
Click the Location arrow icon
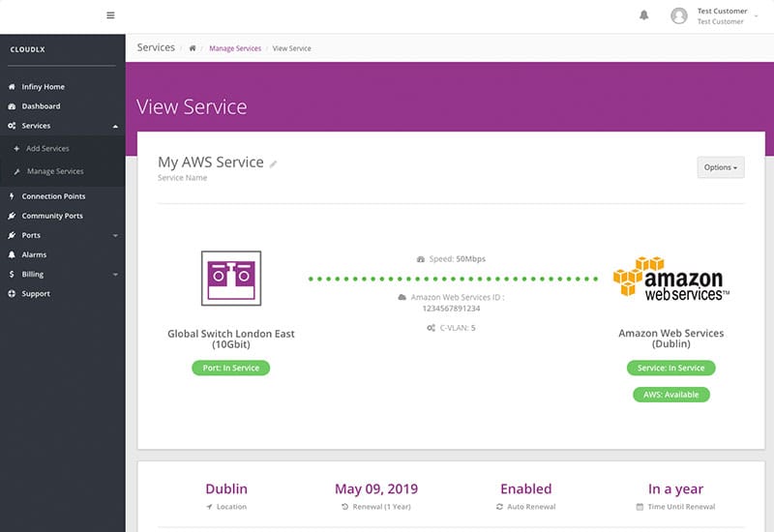tap(209, 507)
